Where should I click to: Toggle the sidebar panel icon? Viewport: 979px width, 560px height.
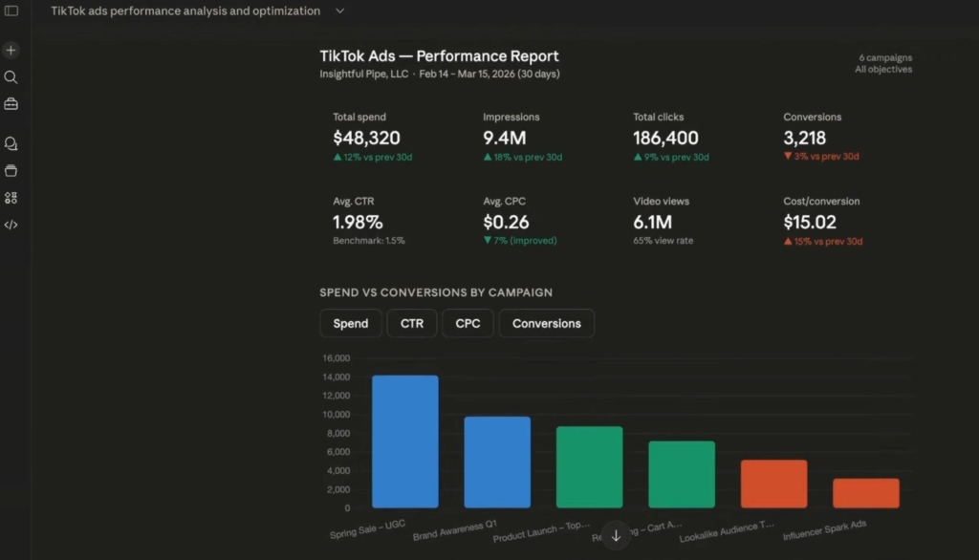click(x=11, y=11)
